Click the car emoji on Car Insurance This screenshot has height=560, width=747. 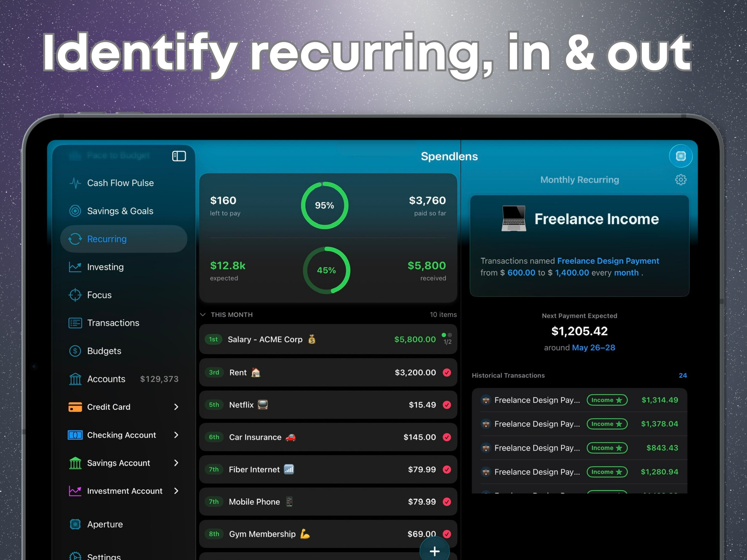pos(290,437)
